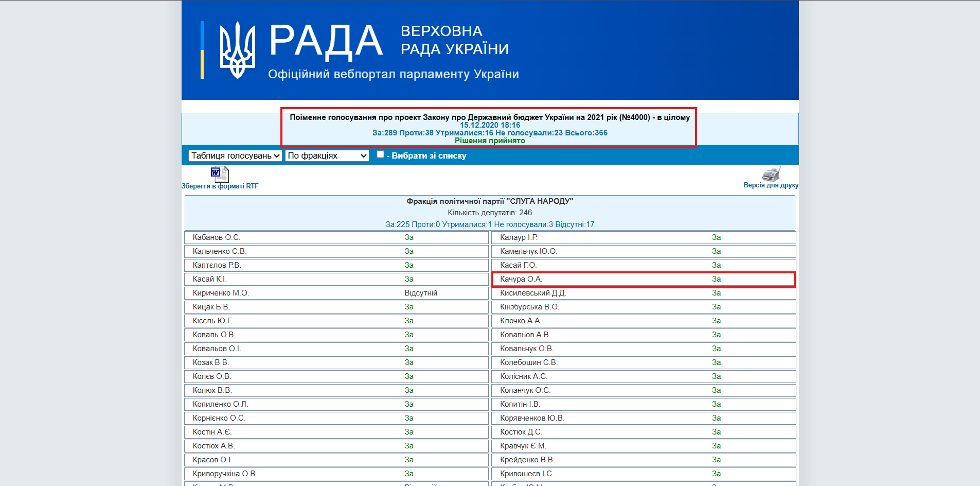Select deputy 'Криворучкіна О.В.'
The width and height of the screenshot is (980, 486).
coord(225,474)
